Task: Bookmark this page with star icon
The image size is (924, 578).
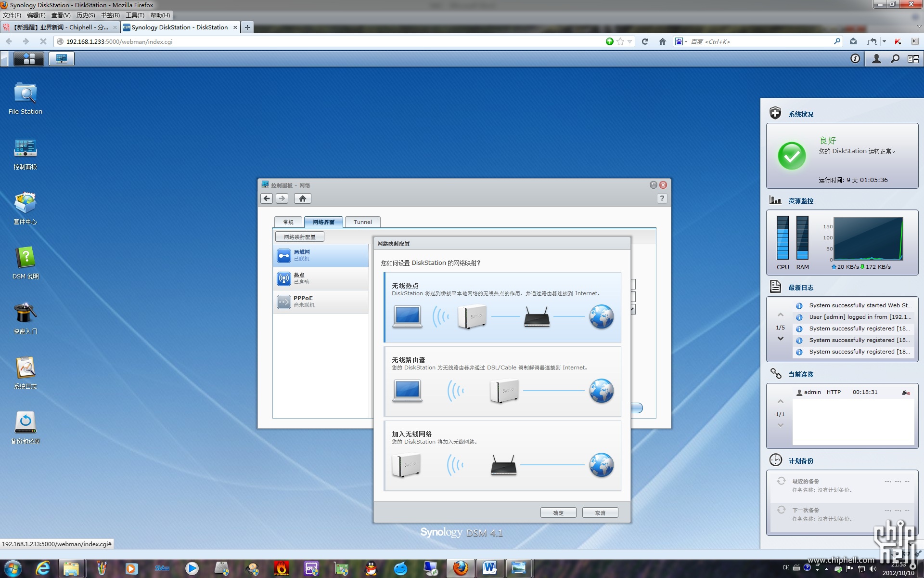Action: pos(620,42)
